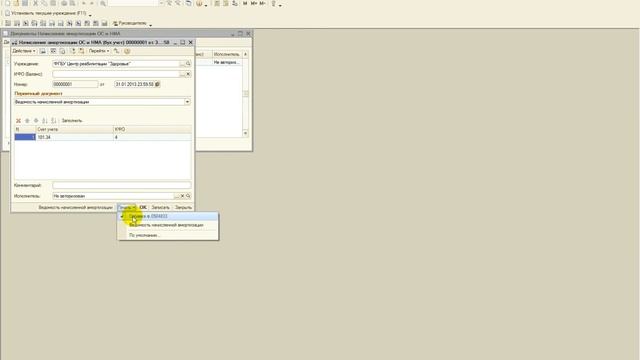Click the Закрыть close button
Image resolution: width=640 pixels, height=360 pixels.
point(183,207)
